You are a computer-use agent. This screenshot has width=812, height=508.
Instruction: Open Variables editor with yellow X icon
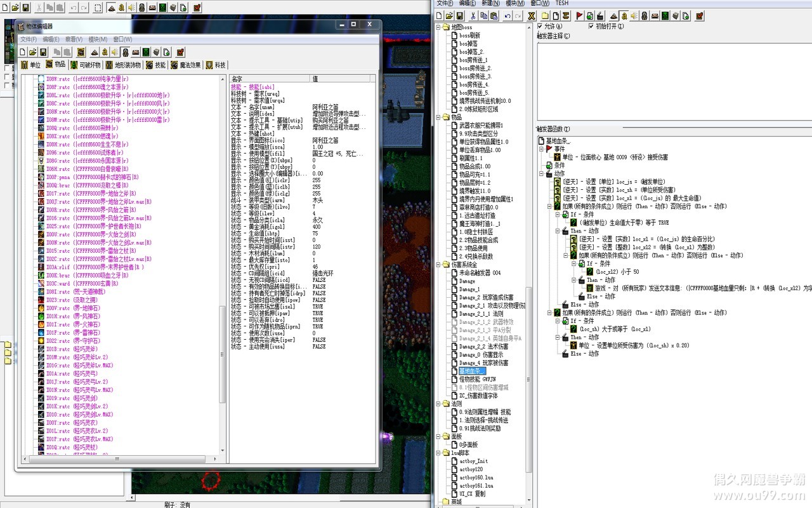tap(532, 16)
